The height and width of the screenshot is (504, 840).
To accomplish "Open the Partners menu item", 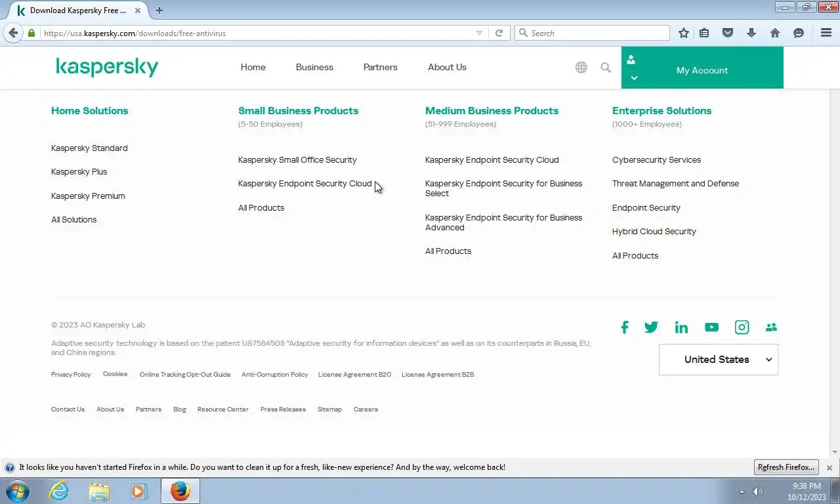I will (x=381, y=67).
